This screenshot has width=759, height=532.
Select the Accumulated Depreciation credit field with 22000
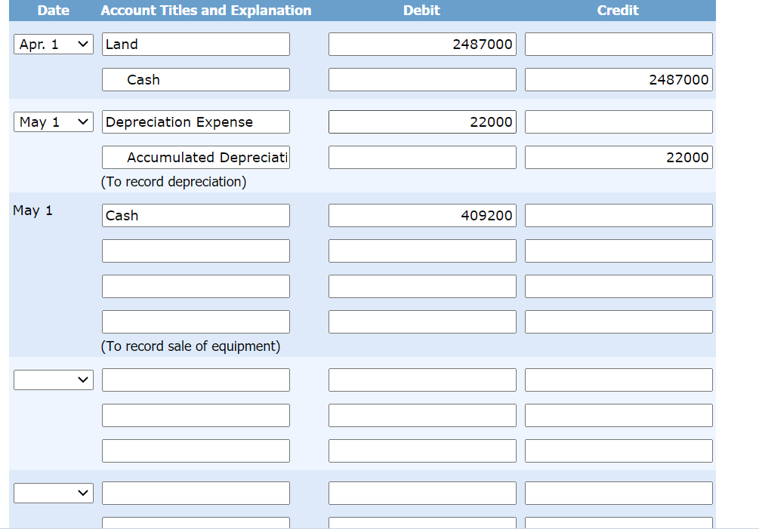tap(619, 157)
